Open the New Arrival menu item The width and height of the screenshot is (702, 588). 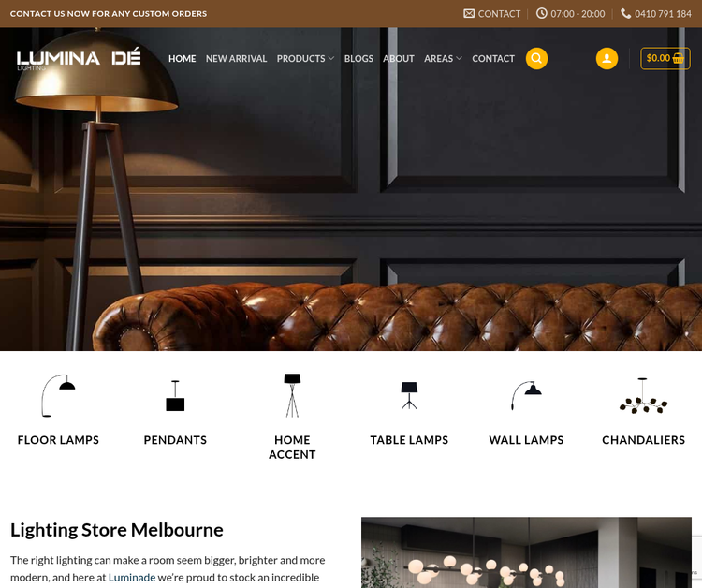click(237, 59)
